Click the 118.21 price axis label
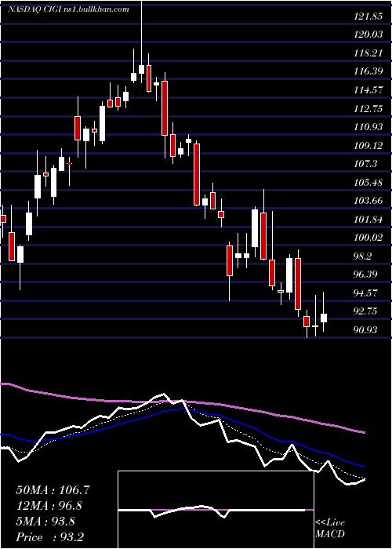 point(367,53)
